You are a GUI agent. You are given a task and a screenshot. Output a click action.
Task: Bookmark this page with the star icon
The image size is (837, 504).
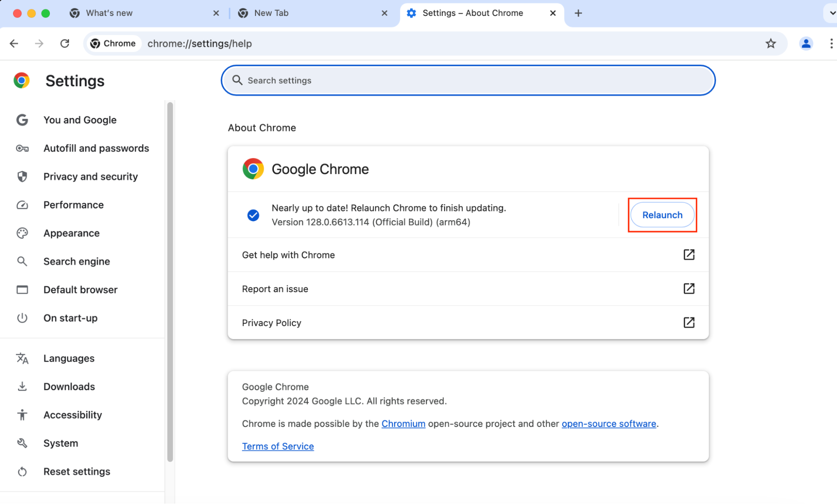771,44
